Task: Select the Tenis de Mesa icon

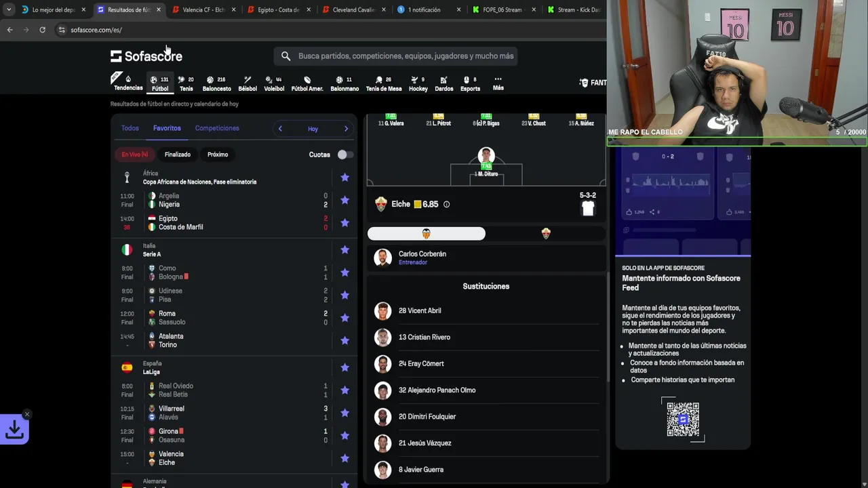Action: (x=384, y=83)
